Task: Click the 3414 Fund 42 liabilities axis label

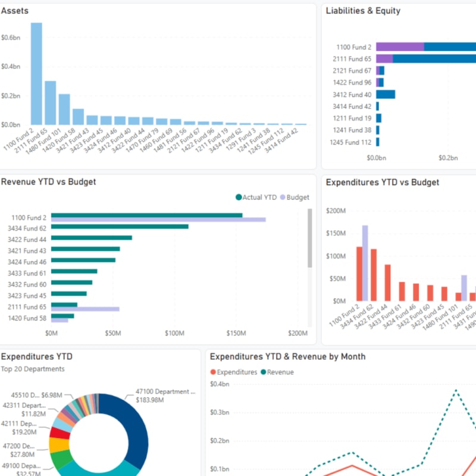Action: (352, 107)
